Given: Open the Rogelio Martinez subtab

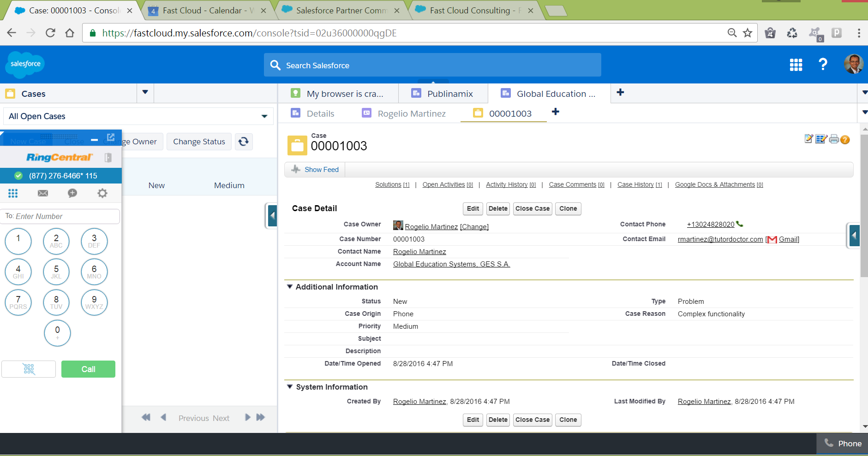Looking at the screenshot, I should [404, 113].
